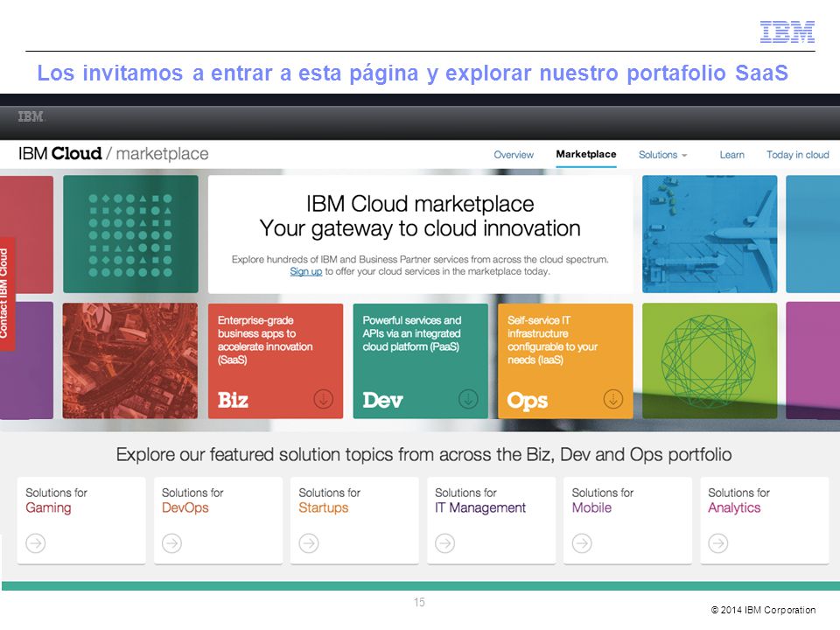Open the Solutions for Mobile card
Screen dimensions: 840x630
tap(627, 520)
